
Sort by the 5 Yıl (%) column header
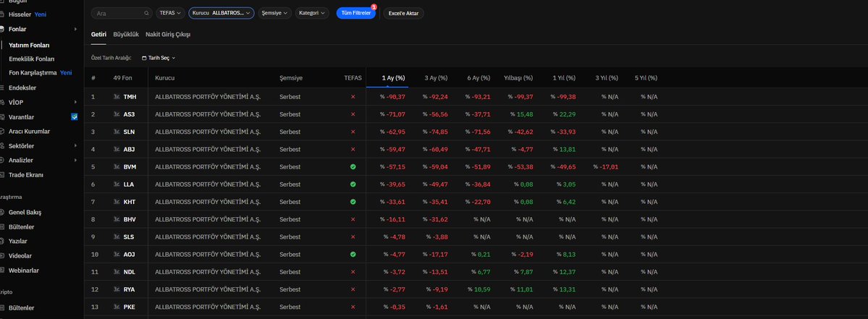(646, 78)
